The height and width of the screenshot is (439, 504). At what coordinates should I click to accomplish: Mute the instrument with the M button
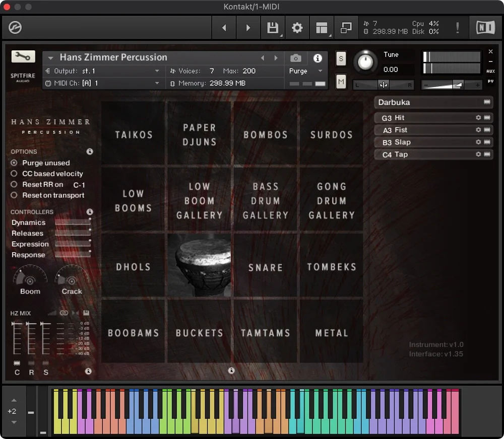click(x=341, y=81)
